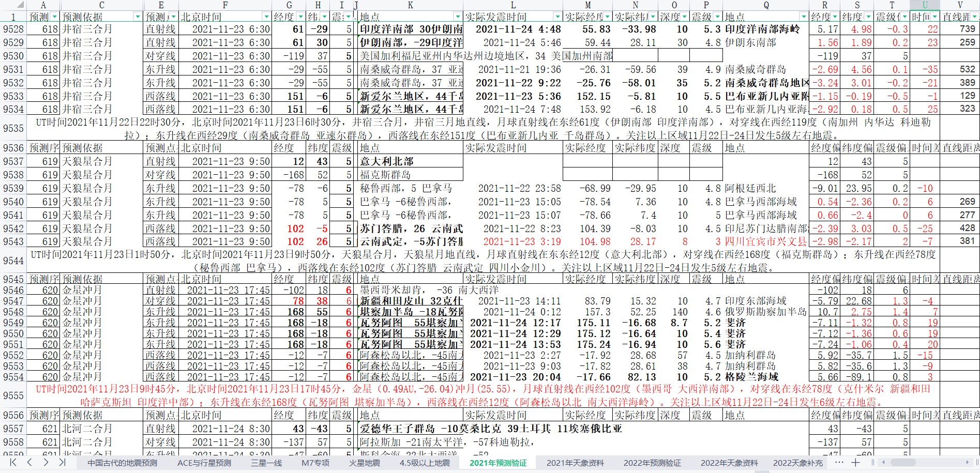Select the active 2021年预测验证 sheet tab
The image size is (980, 473).
coord(498,463)
